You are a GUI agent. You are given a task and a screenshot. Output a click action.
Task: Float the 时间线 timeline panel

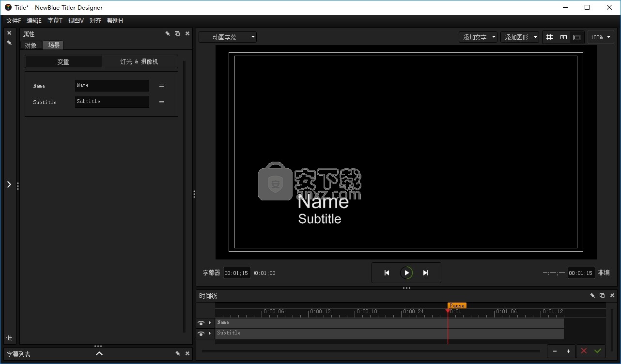click(602, 295)
